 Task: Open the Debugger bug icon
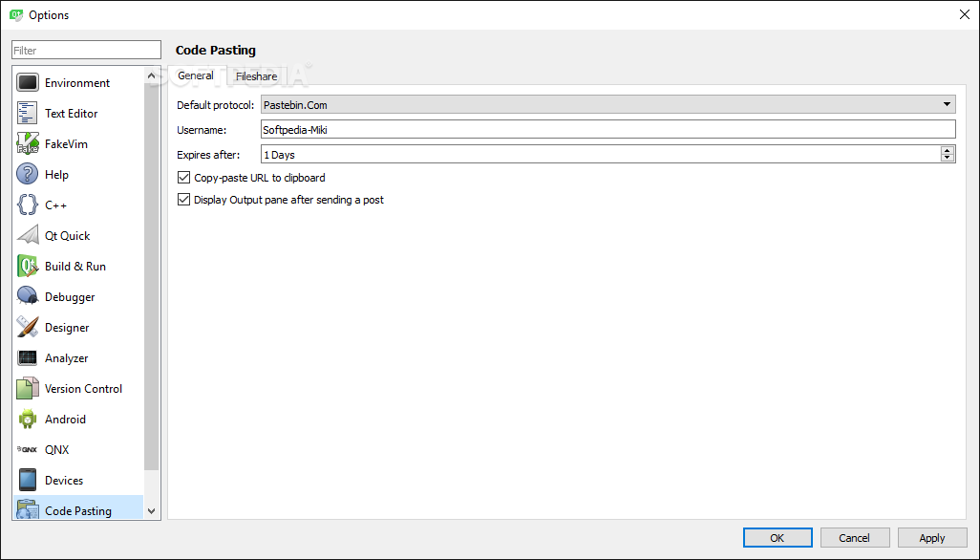[x=28, y=297]
